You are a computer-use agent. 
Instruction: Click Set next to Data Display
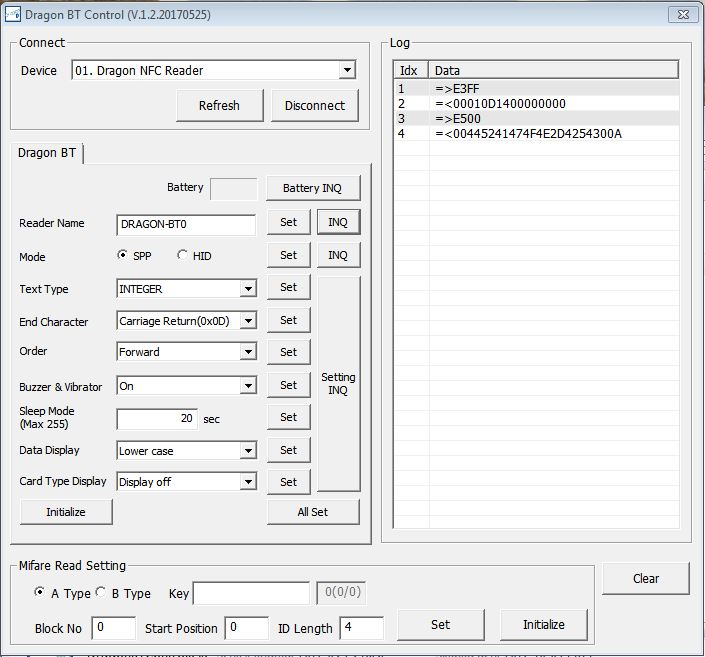(289, 450)
